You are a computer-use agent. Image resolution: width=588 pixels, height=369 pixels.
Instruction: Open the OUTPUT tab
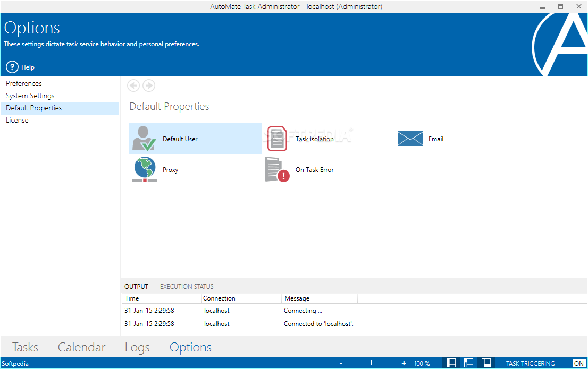(x=136, y=287)
